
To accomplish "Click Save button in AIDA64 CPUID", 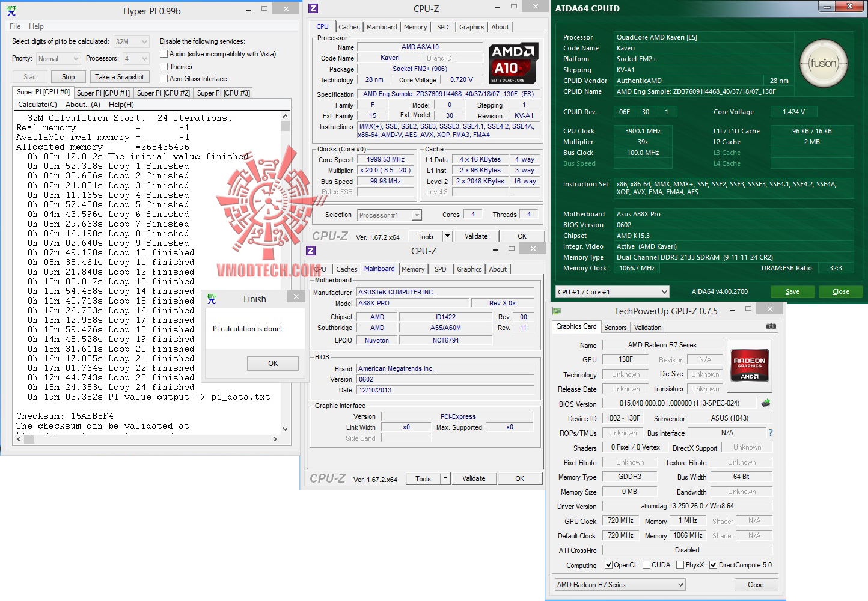I will pyautogui.click(x=792, y=291).
